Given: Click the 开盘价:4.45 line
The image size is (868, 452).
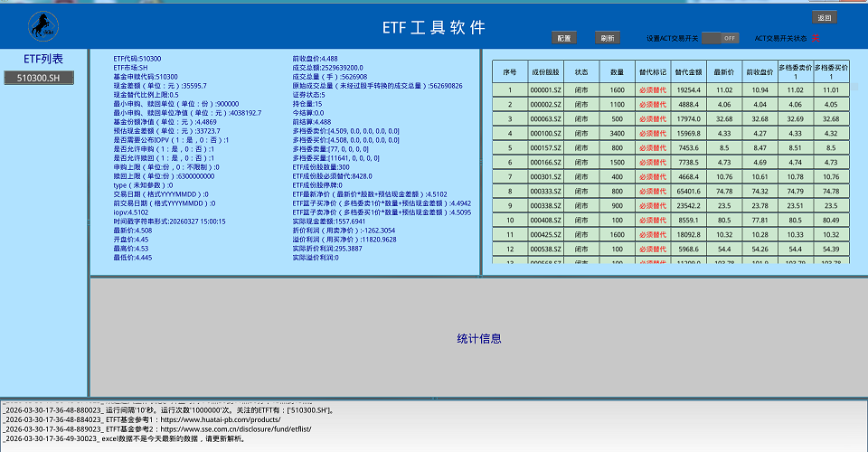Looking at the screenshot, I should click(130, 240).
